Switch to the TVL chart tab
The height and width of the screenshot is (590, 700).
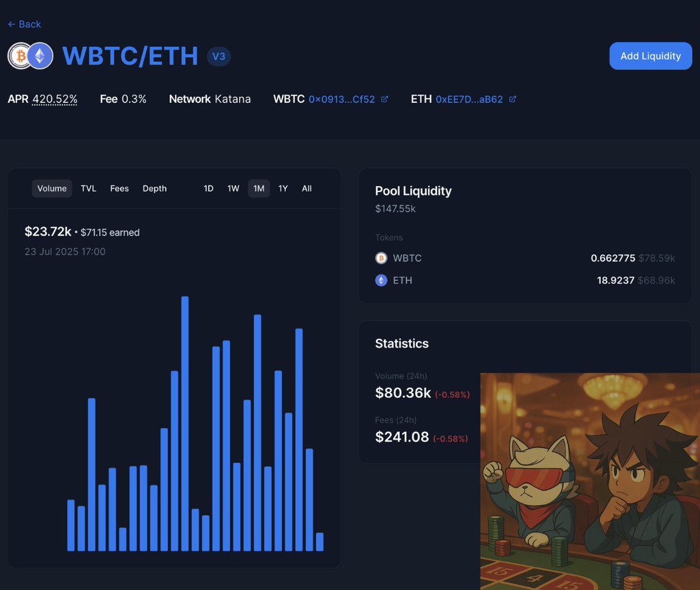point(89,188)
